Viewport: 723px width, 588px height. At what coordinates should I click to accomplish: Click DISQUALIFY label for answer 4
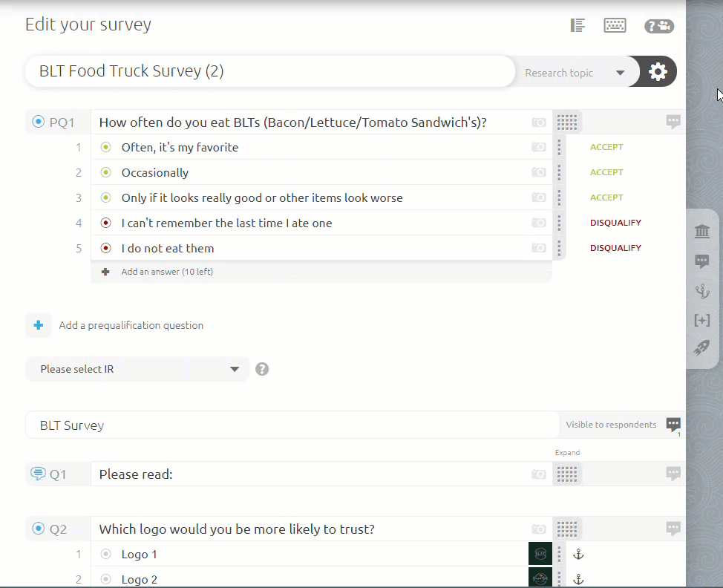click(x=615, y=223)
